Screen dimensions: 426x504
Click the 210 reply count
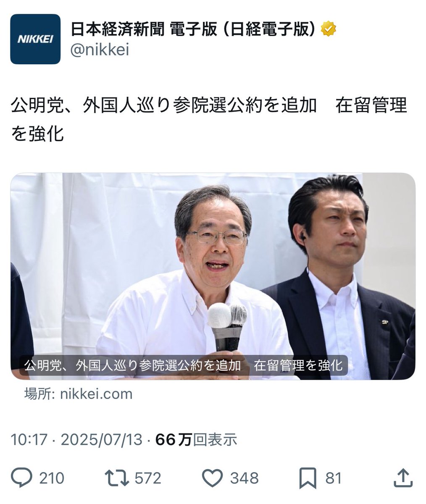(52, 478)
